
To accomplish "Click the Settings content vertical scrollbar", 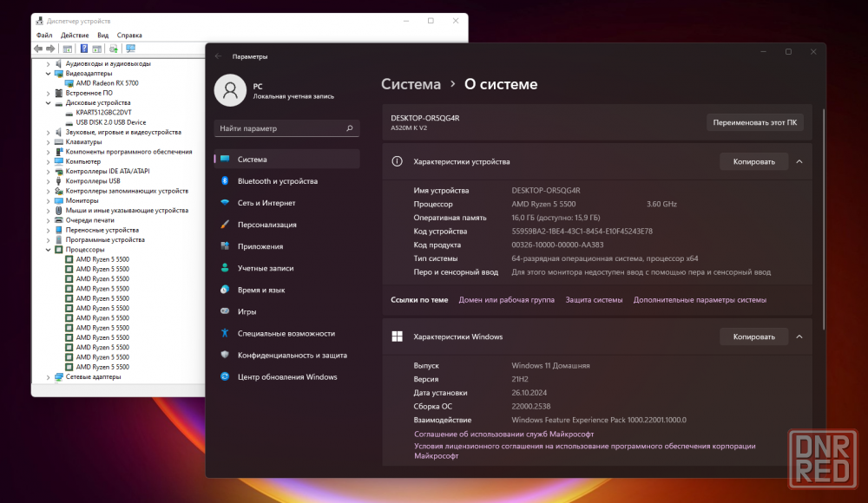I will [x=824, y=219].
